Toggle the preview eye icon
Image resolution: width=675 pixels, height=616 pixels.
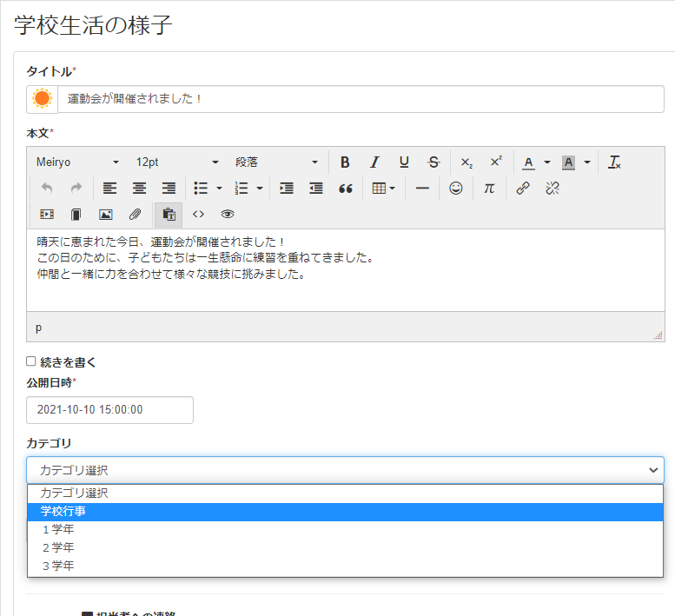[x=228, y=214]
